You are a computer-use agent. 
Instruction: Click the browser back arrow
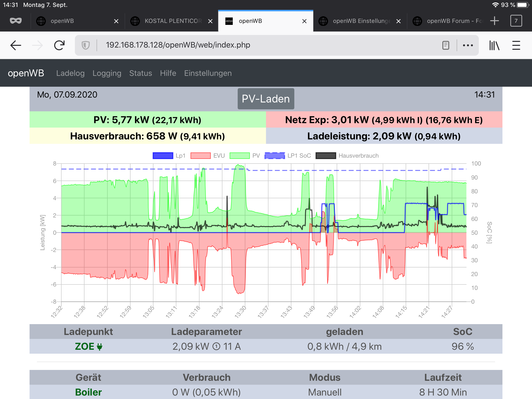pyautogui.click(x=16, y=45)
